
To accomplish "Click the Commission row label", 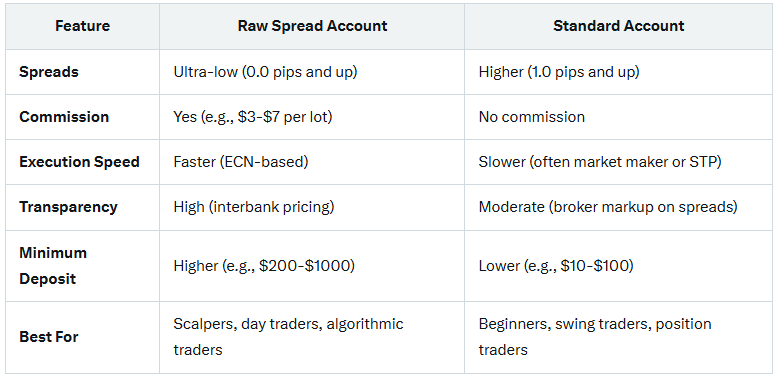I will [x=64, y=117].
